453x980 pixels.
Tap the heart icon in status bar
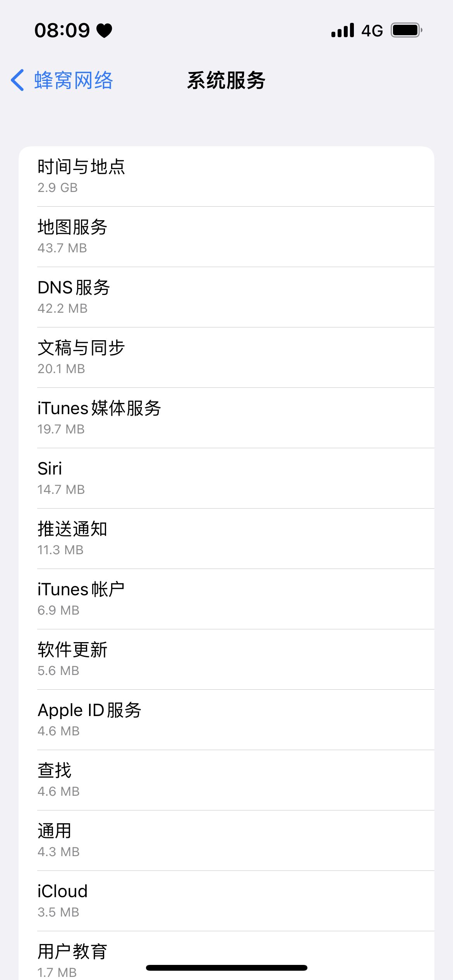[104, 31]
